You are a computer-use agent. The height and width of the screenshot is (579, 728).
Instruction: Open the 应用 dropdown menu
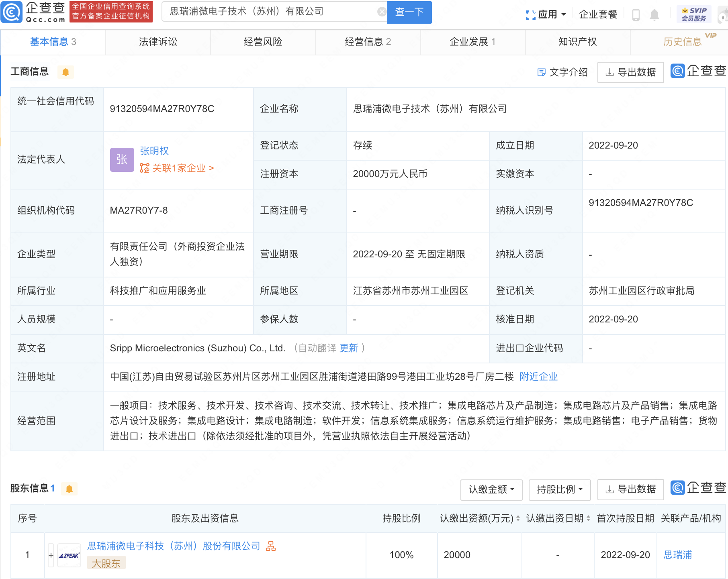pyautogui.click(x=546, y=15)
